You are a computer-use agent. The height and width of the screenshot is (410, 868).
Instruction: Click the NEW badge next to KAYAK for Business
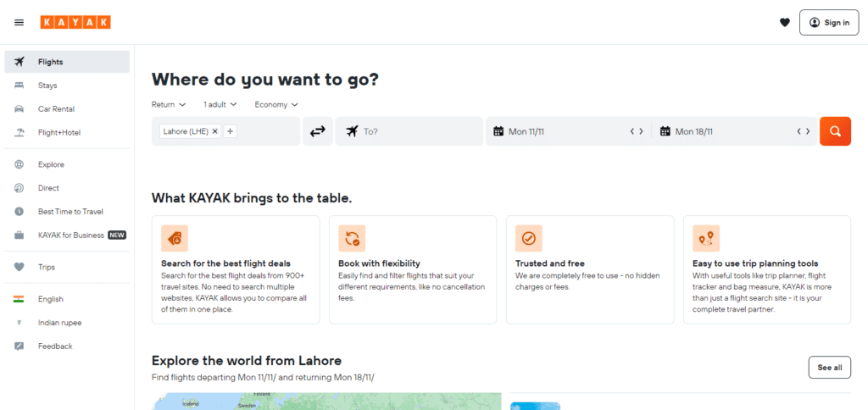[x=117, y=235]
